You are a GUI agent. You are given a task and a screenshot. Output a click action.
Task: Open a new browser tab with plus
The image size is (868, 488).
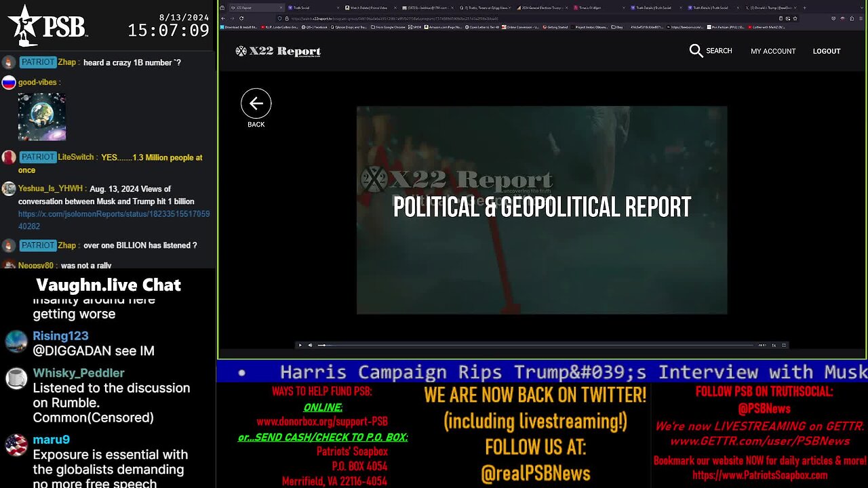[804, 7]
